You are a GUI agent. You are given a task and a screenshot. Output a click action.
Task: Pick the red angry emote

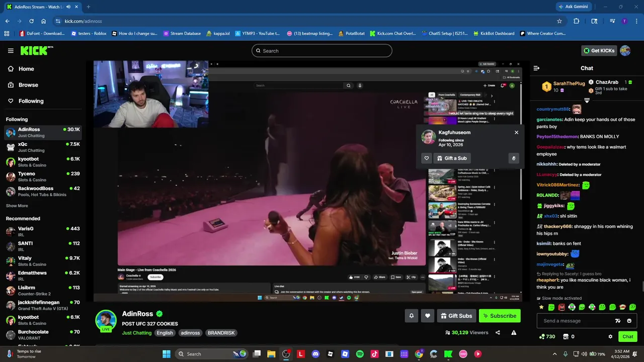(561, 307)
